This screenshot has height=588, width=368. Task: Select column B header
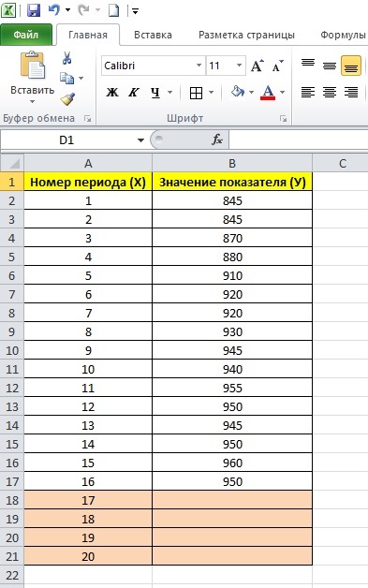click(x=232, y=164)
